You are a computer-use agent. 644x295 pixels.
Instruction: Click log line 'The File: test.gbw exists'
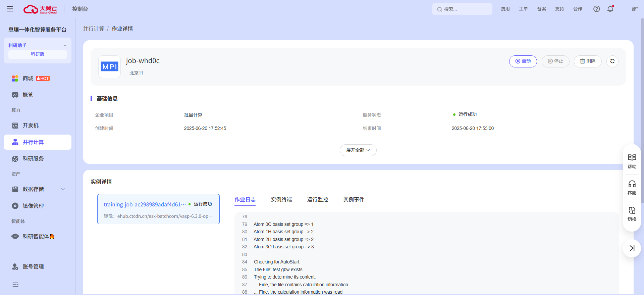click(x=278, y=269)
